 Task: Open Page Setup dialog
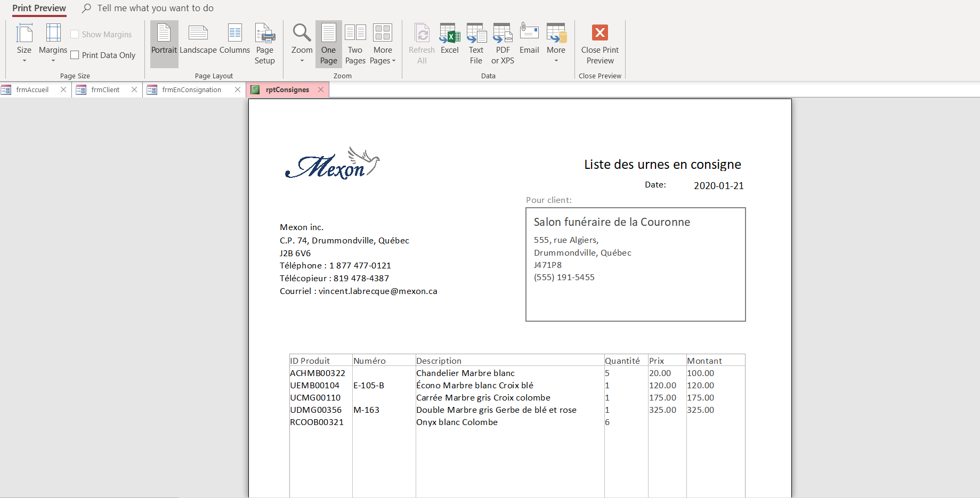[x=264, y=44]
